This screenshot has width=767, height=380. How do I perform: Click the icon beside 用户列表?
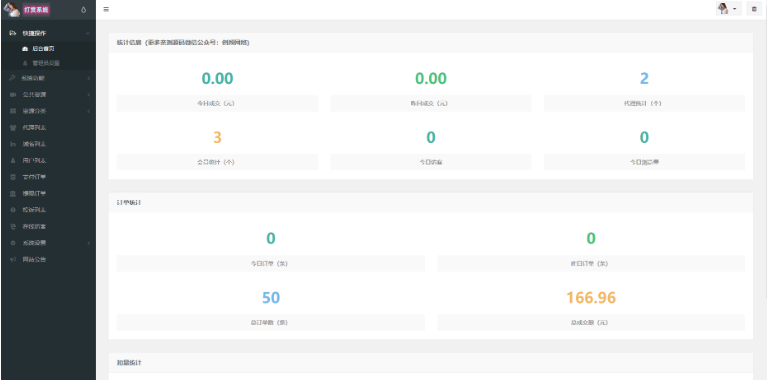pos(13,160)
